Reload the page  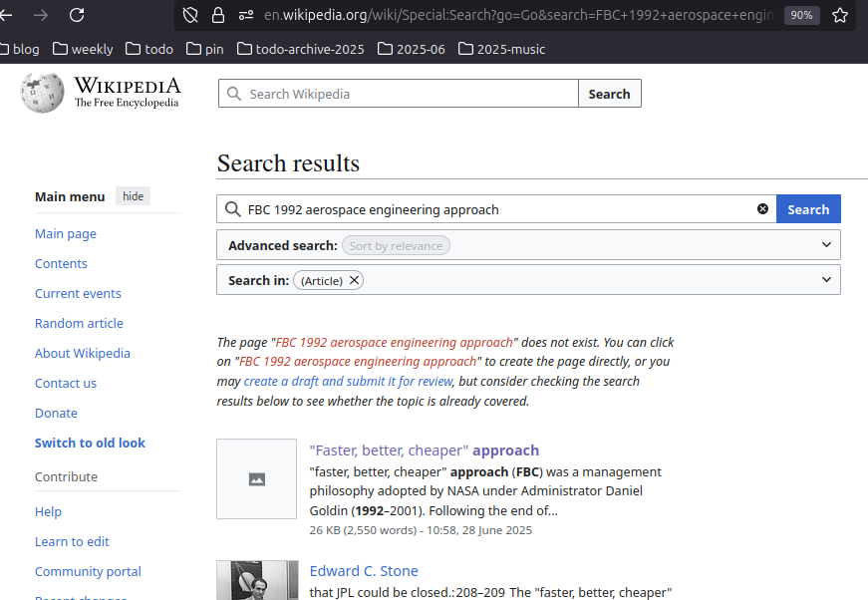77,16
